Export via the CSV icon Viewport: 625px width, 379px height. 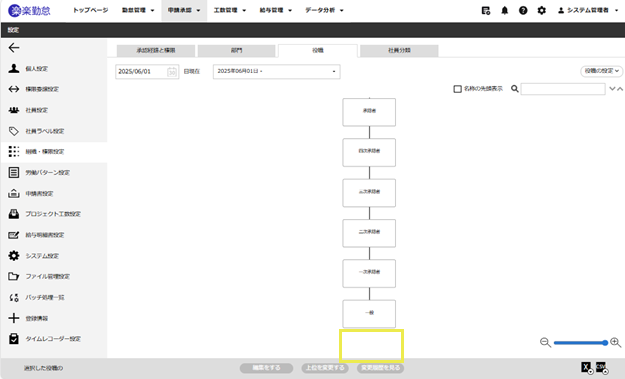point(601,368)
